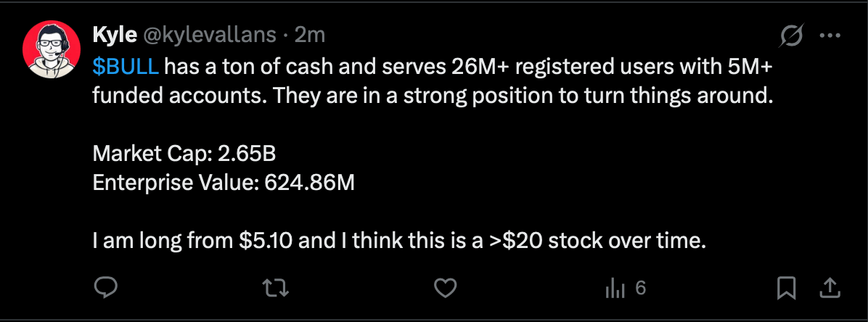Click the view count number 6
This screenshot has height=322, width=868.
click(641, 288)
